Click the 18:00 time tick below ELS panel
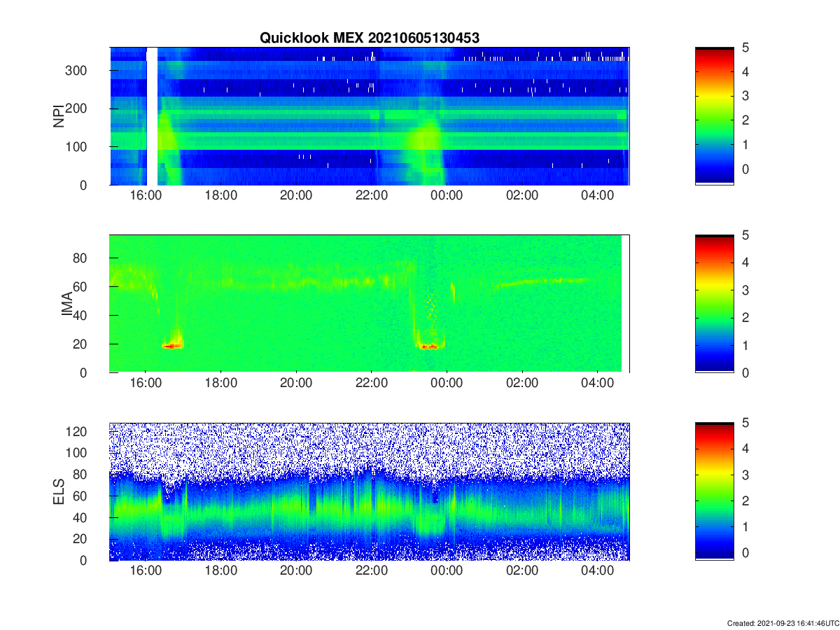 220,570
